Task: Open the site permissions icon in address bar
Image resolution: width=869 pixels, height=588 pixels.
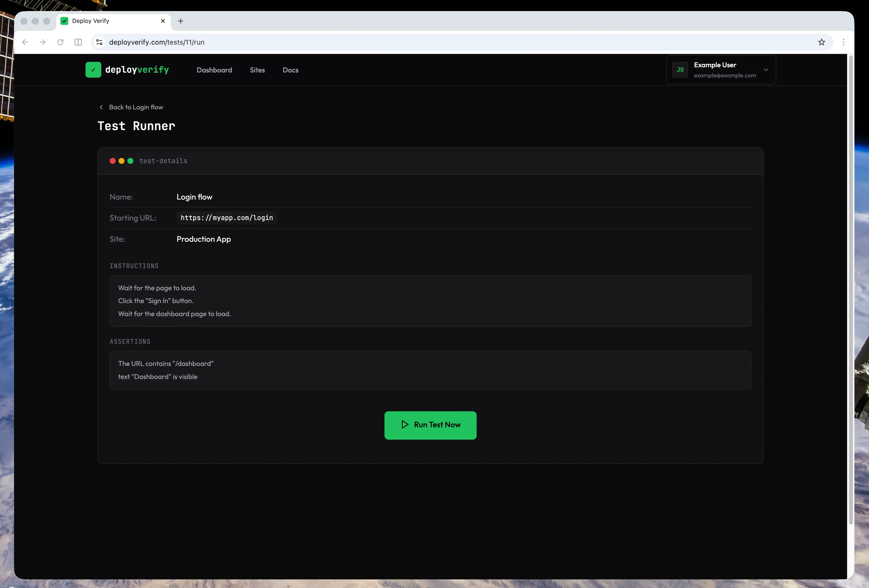Action: point(99,42)
